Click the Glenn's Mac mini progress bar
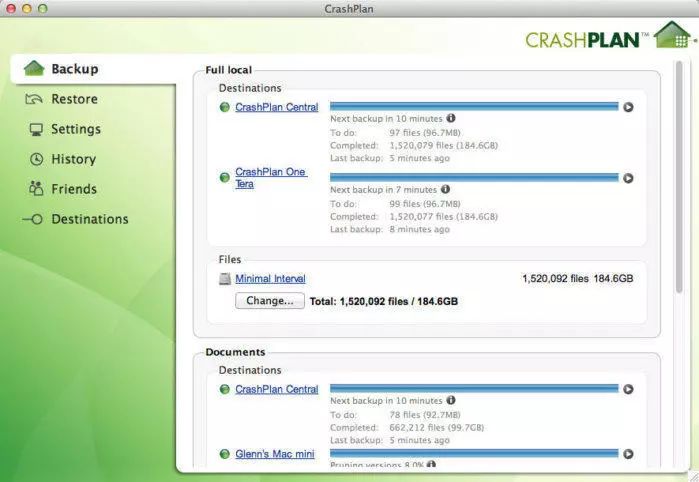Viewport: 699px width, 482px height. (x=474, y=453)
